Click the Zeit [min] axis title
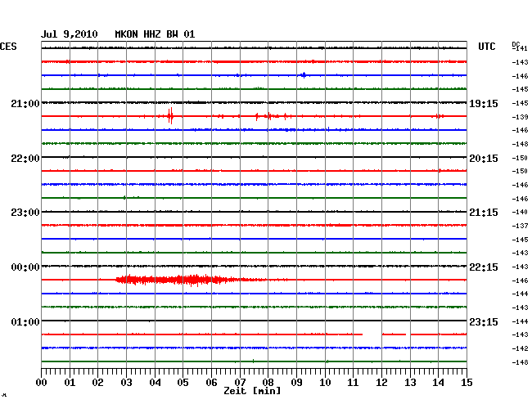This screenshot has width=532, height=404. [x=252, y=391]
